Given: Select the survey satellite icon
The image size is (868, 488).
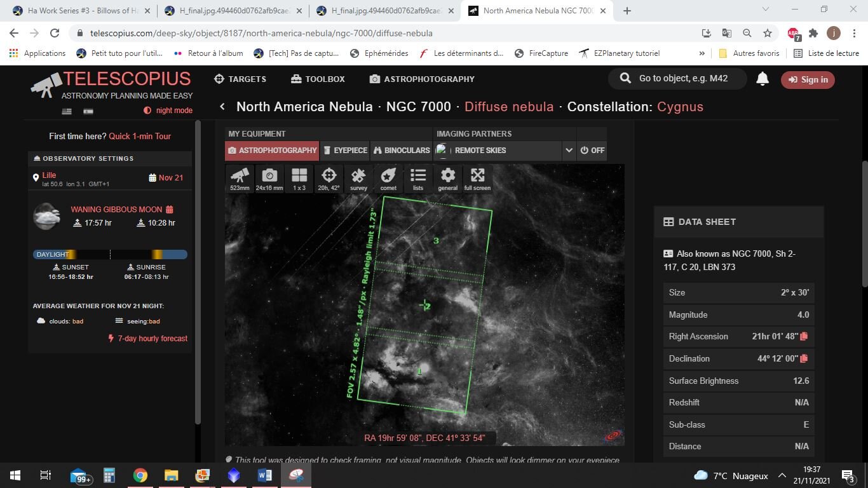Looking at the screenshot, I should [358, 179].
